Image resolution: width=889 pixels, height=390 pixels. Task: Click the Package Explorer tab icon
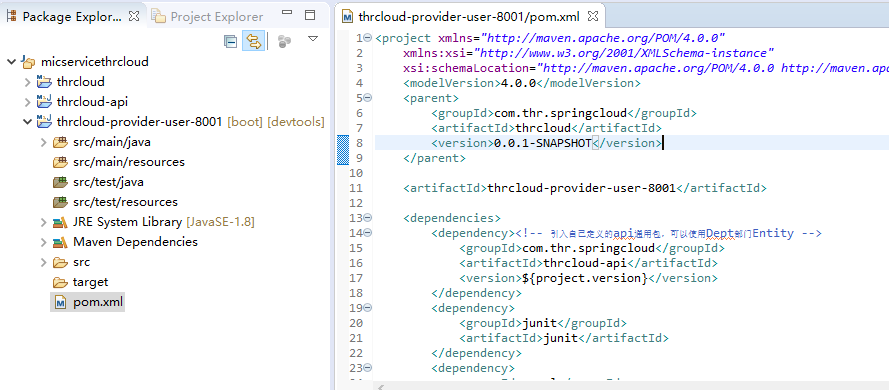[11, 16]
